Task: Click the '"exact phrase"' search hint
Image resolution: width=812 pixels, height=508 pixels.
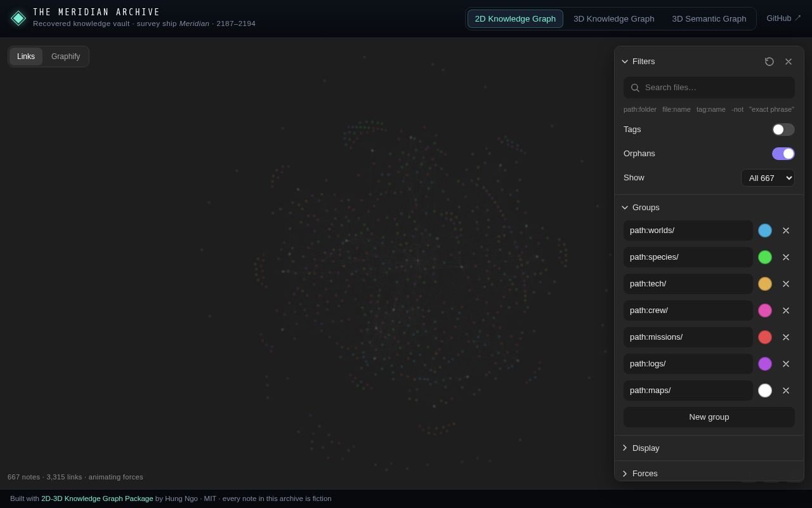Action: 771,109
